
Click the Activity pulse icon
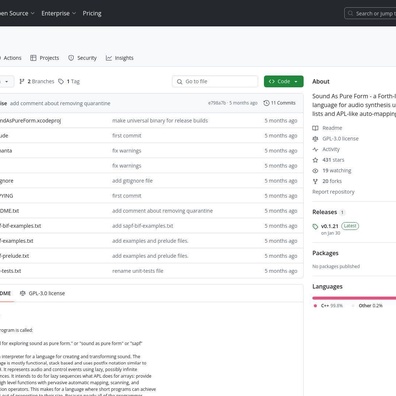[x=315, y=149]
